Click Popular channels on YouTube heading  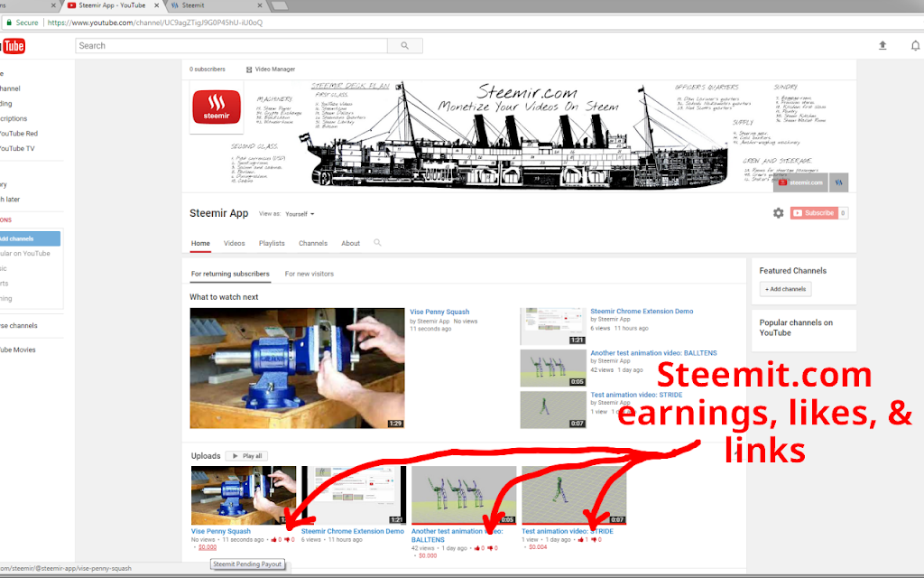click(796, 327)
